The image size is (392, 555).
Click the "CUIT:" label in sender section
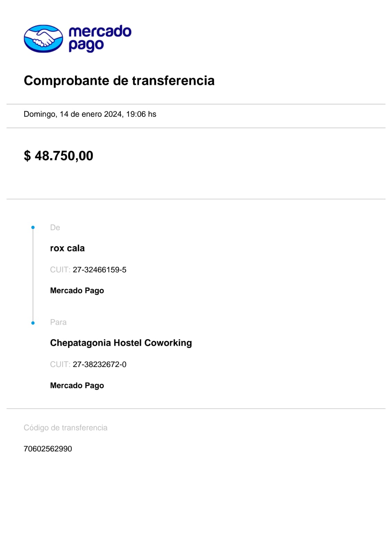click(60, 270)
